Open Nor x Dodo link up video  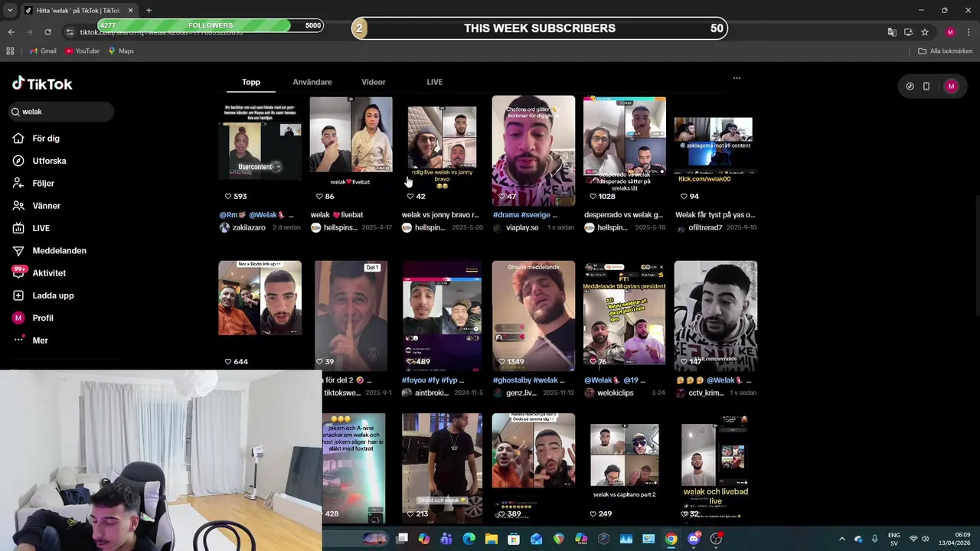(x=260, y=316)
